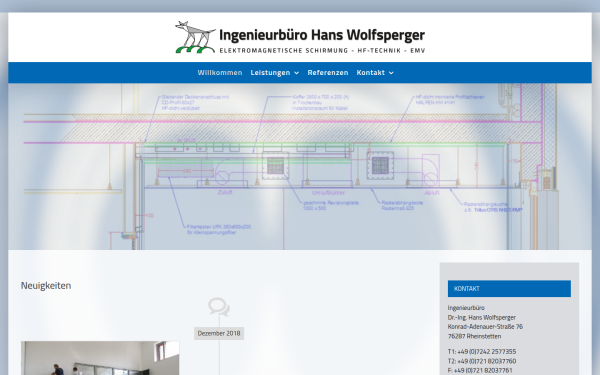Image resolution: width=600 pixels, height=375 pixels.
Task: Open the Kontakt menu item
Action: (370, 72)
